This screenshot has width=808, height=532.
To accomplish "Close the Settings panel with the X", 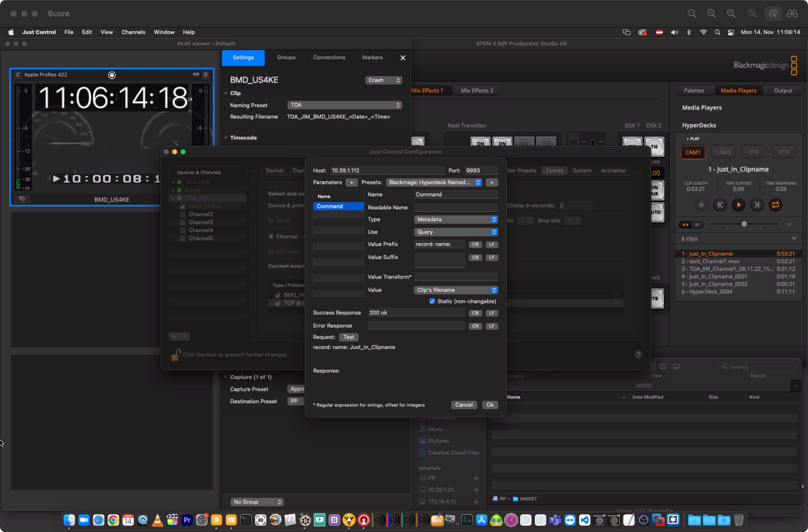I will [403, 58].
